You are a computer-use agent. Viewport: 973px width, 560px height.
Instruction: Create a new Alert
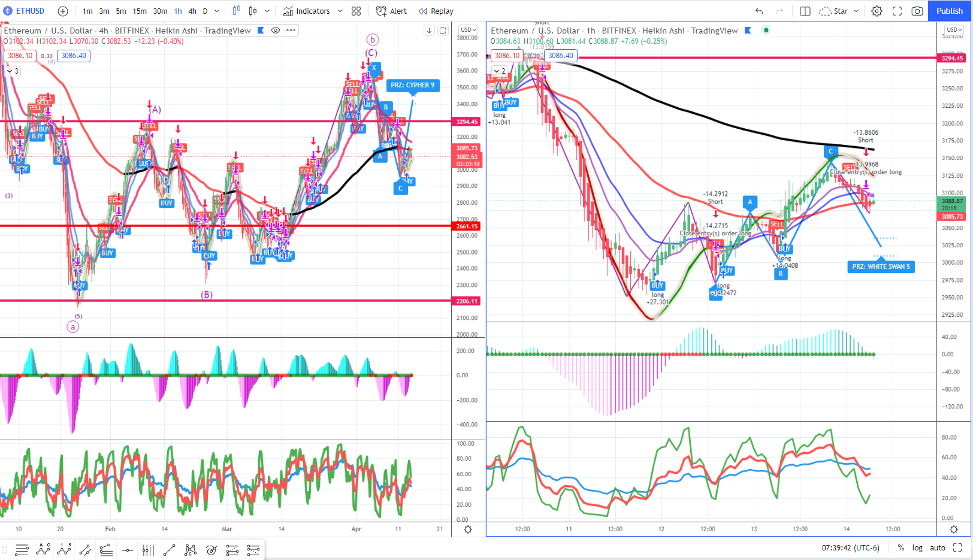tap(391, 11)
